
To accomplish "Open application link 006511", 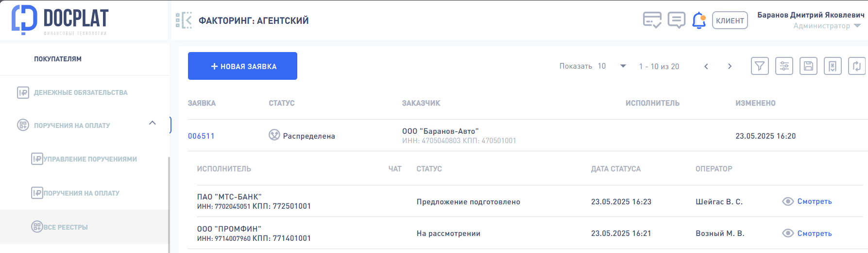I will pyautogui.click(x=201, y=136).
